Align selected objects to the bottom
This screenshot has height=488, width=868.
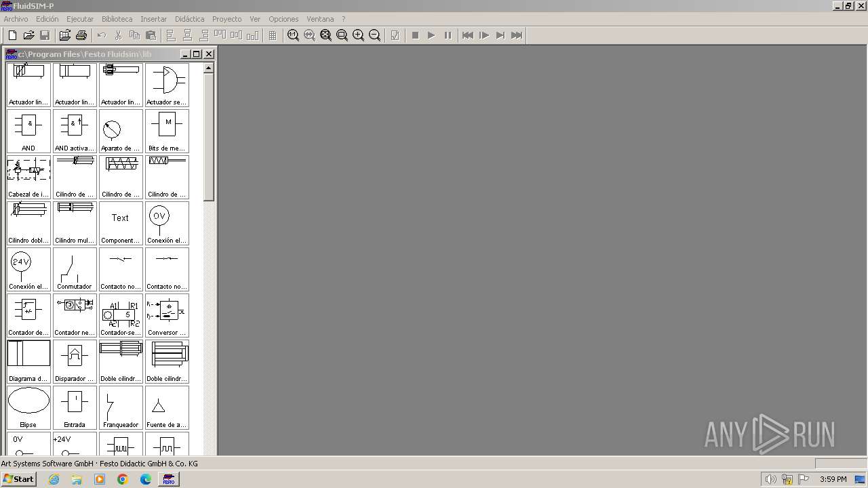tap(252, 35)
